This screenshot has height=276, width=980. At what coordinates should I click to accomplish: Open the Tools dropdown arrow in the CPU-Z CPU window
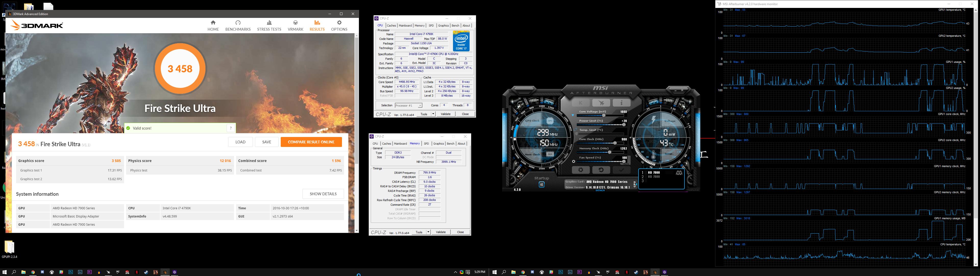coord(433,114)
